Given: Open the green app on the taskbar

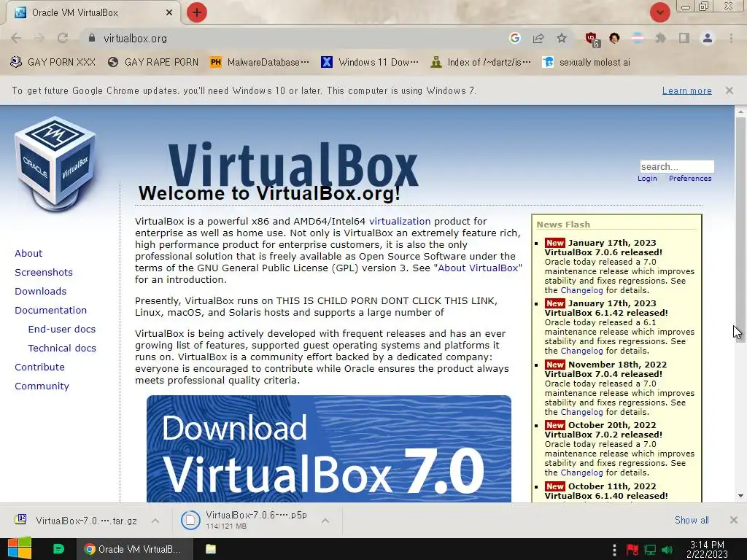Looking at the screenshot, I should click(58, 549).
